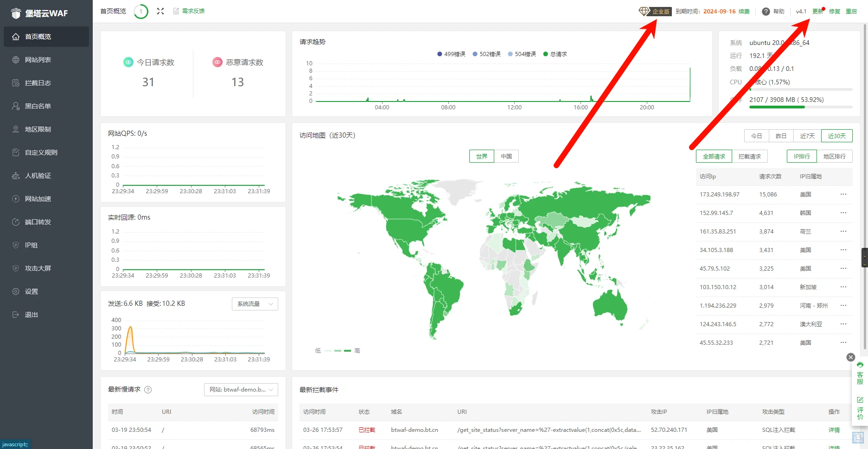Open the 网站 btwaf-demo site selector dropdown
Image resolution: width=868 pixels, height=449 pixels.
coord(241,390)
